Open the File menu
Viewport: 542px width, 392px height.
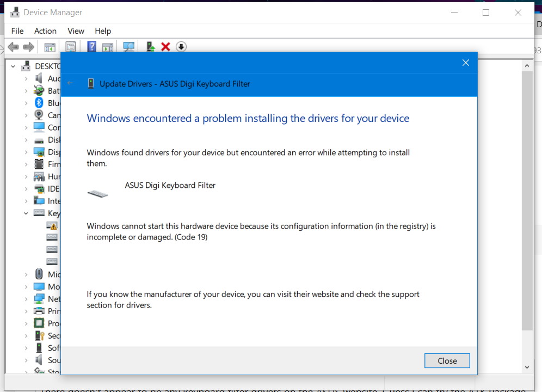(x=17, y=31)
